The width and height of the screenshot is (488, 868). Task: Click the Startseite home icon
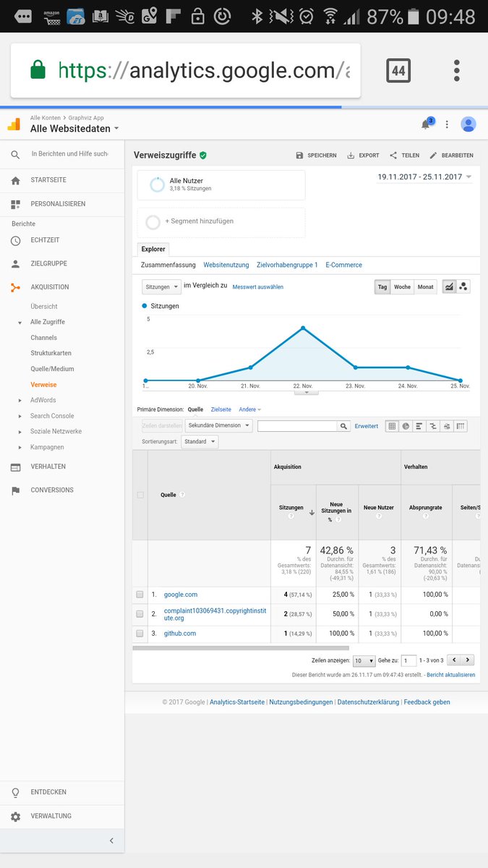click(x=15, y=180)
